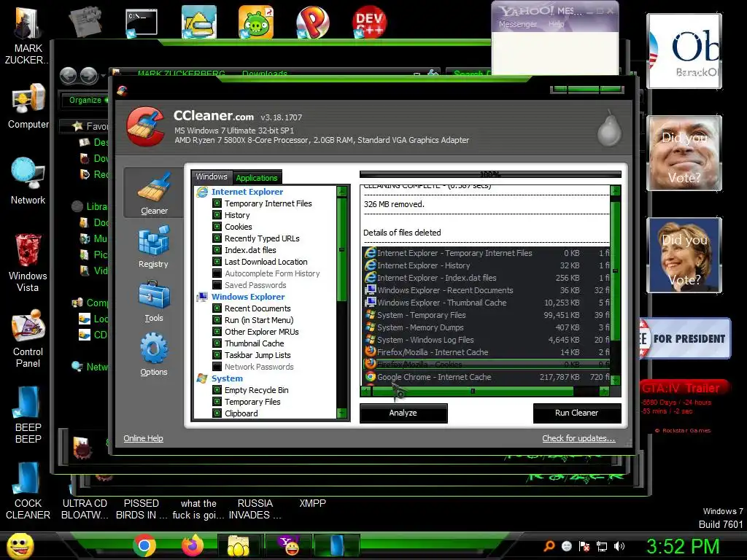
Task: Open the Network desktop icon
Action: click(x=28, y=181)
